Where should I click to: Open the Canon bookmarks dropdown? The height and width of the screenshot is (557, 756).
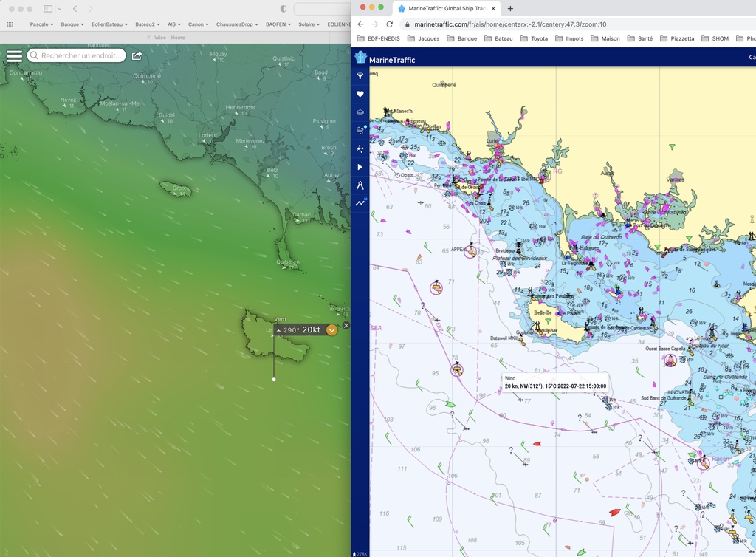[x=198, y=24]
